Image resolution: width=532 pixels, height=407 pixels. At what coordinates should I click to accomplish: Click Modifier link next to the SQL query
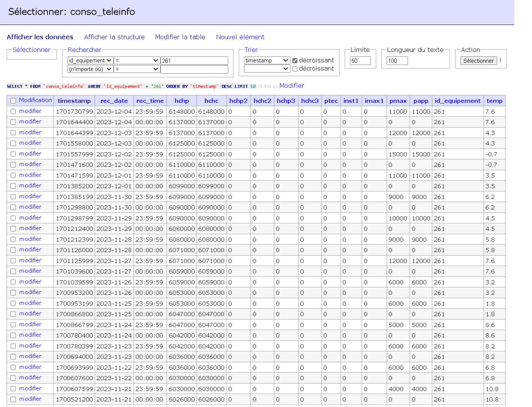291,86
